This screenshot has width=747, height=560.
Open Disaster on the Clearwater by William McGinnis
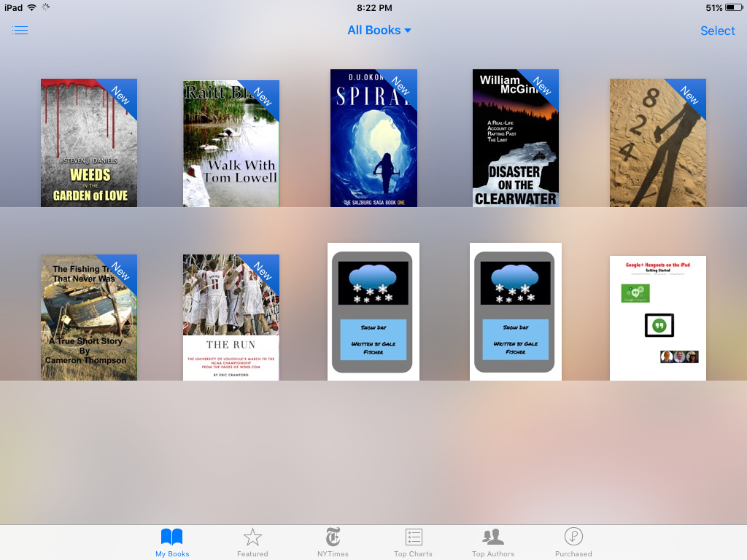(516, 138)
